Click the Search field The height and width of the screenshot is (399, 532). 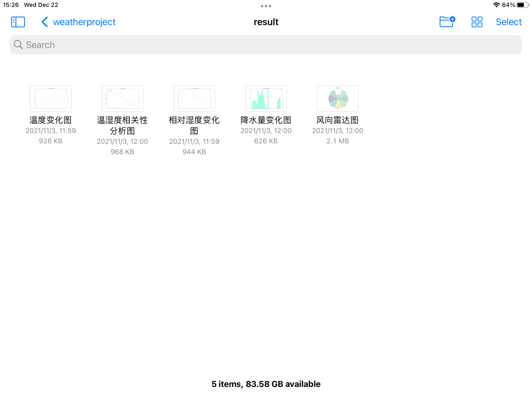click(x=266, y=45)
